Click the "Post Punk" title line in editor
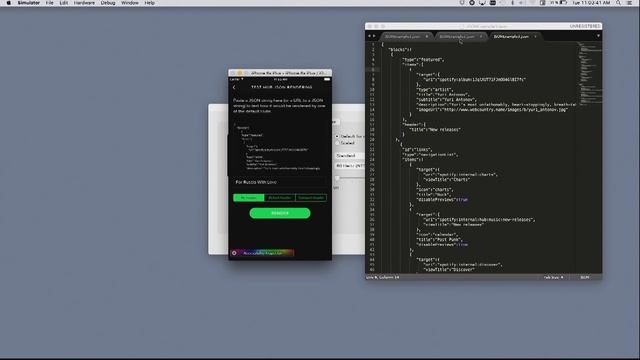The width and height of the screenshot is (640, 360). [x=440, y=240]
